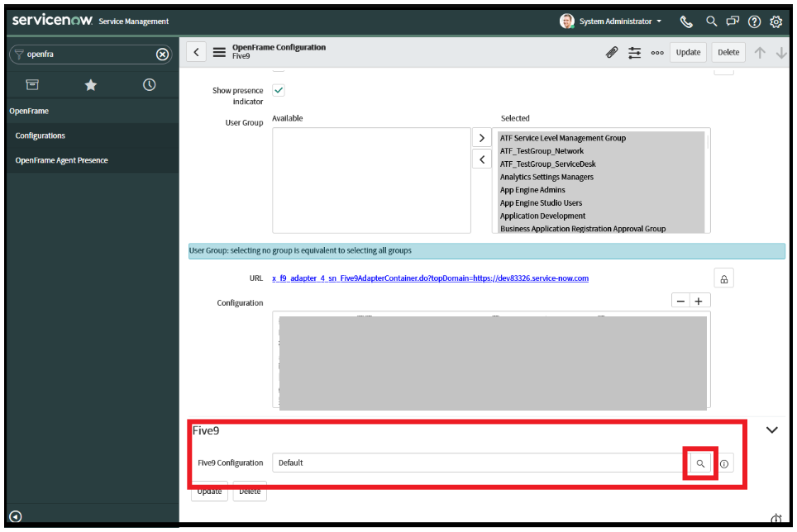Go to previous record up arrow
The image size is (797, 532).
760,52
